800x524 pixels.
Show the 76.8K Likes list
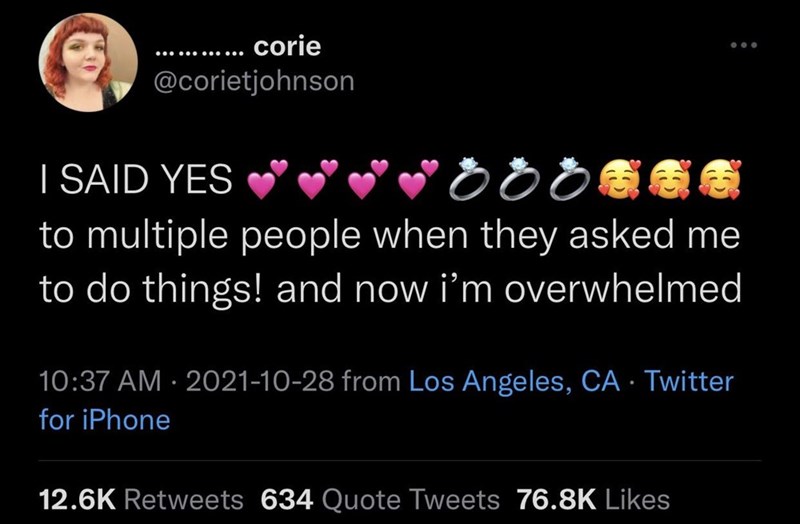(593, 498)
